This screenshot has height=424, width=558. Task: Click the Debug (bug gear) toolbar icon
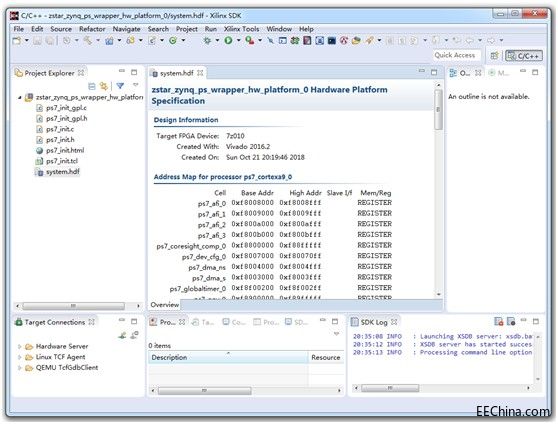coord(207,41)
